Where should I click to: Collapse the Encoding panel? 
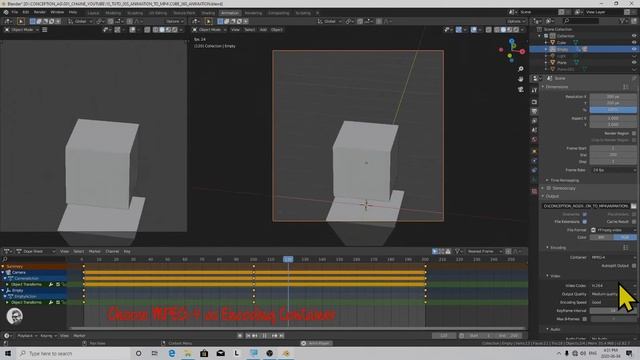click(547, 248)
